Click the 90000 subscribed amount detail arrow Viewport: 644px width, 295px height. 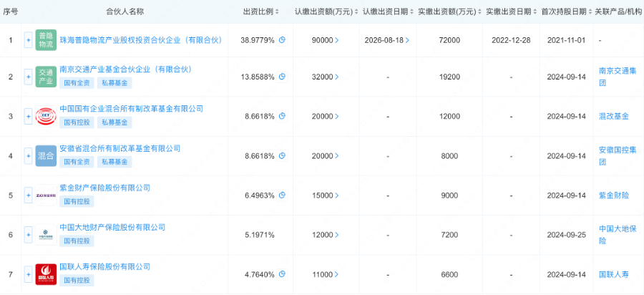click(337, 40)
